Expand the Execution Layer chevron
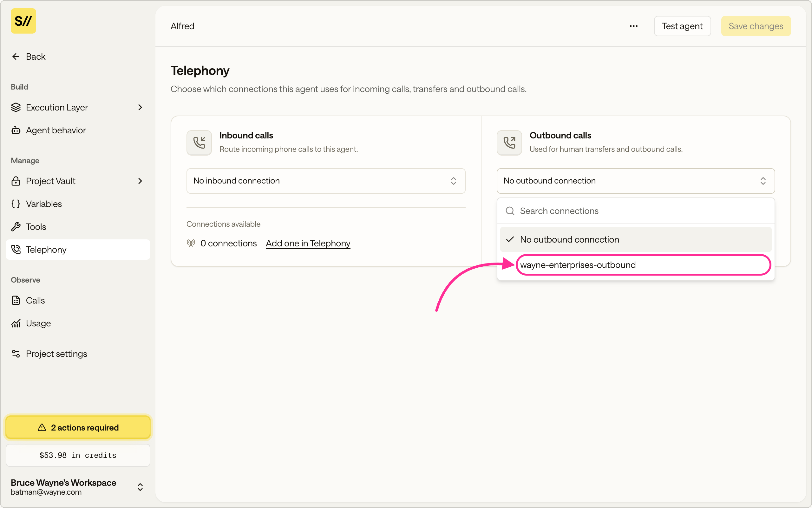 140,108
